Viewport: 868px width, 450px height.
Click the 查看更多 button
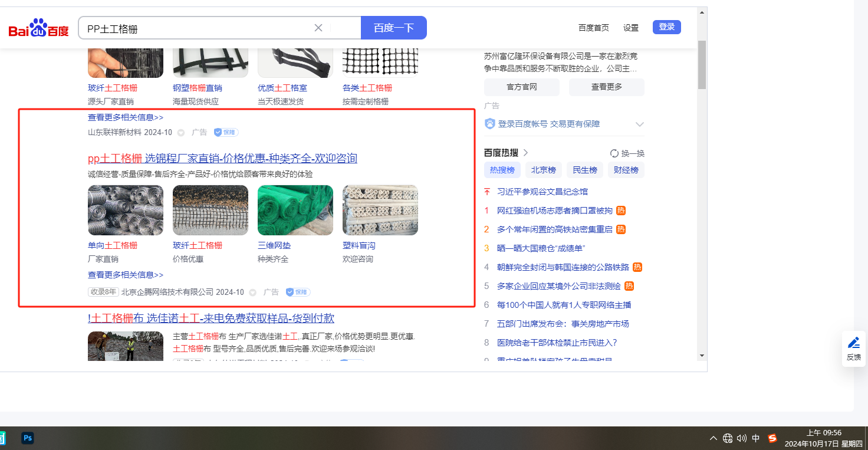(x=607, y=87)
